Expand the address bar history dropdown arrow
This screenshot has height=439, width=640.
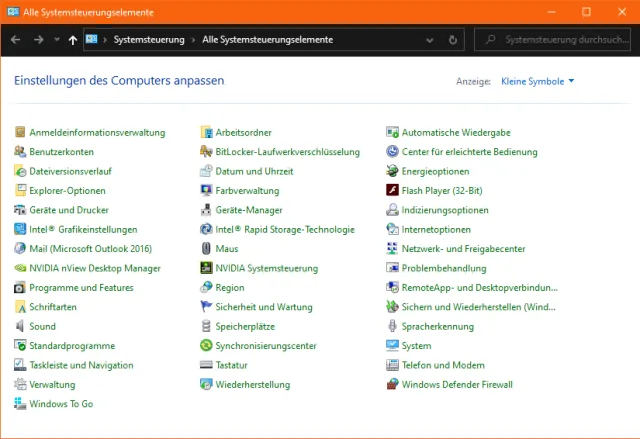click(x=433, y=40)
